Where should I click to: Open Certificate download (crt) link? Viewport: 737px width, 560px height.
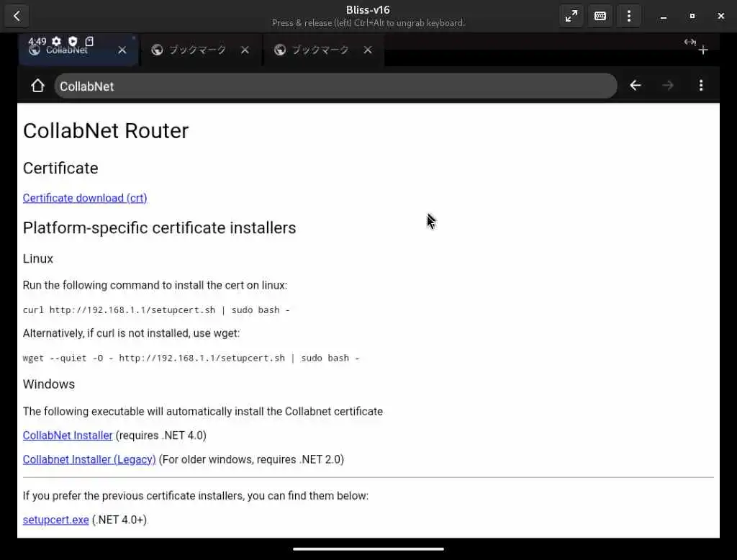point(85,198)
